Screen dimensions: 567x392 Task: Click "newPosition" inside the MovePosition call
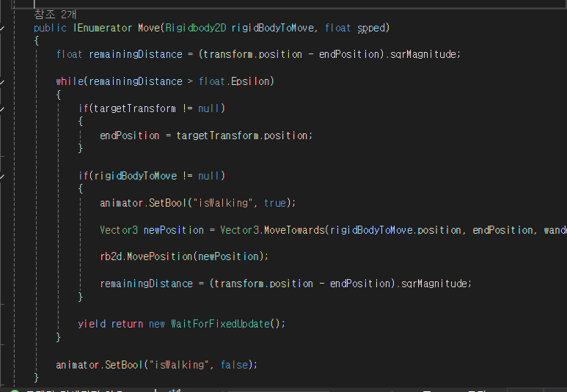[228, 256]
